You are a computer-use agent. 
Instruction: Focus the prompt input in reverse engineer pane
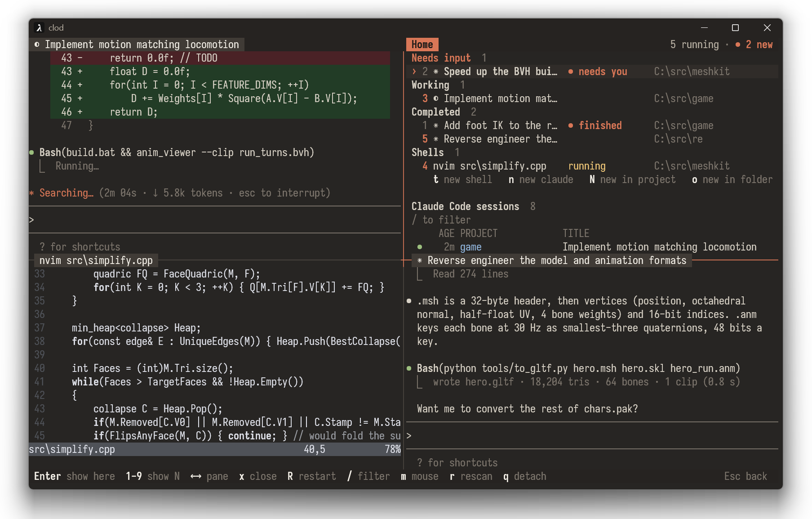[x=592, y=436]
